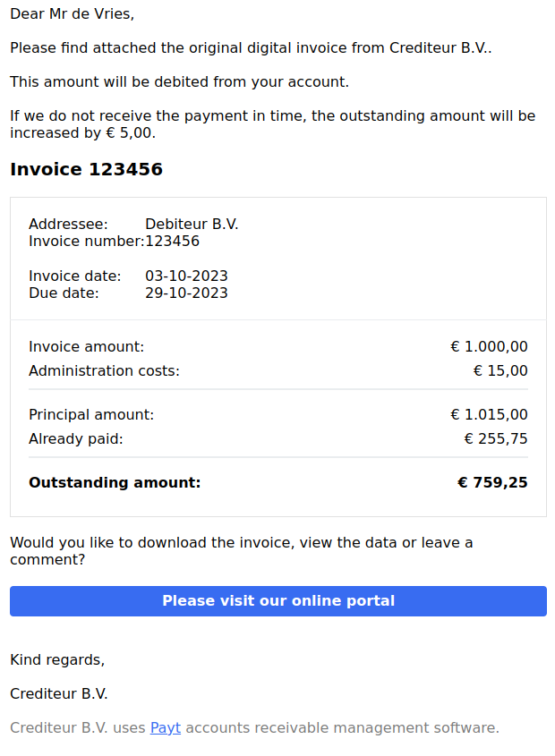The width and height of the screenshot is (555, 756).
Task: Select the already paid value € 255,75
Action: (496, 438)
